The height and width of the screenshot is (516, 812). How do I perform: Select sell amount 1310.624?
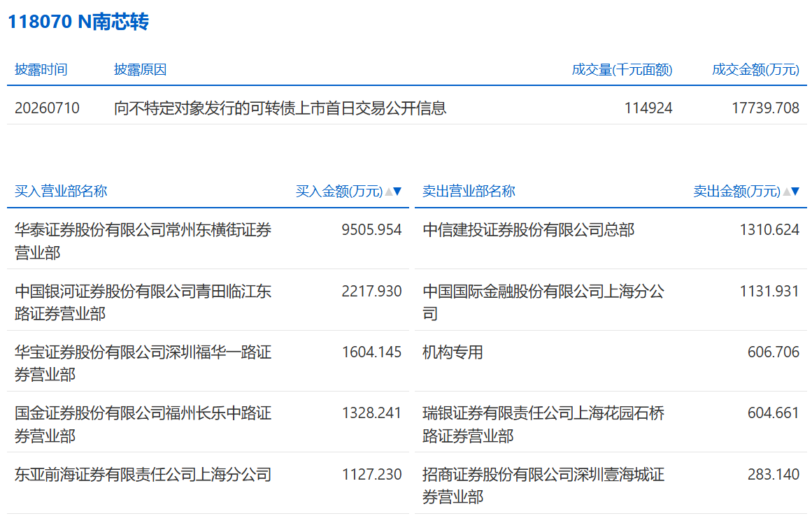point(769,230)
